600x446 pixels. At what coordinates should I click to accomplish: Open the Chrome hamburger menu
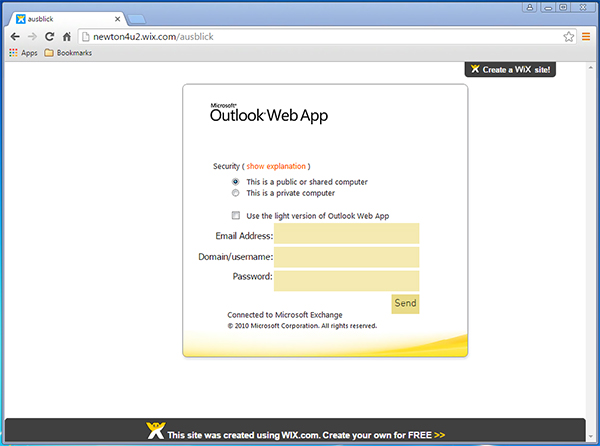[x=586, y=37]
